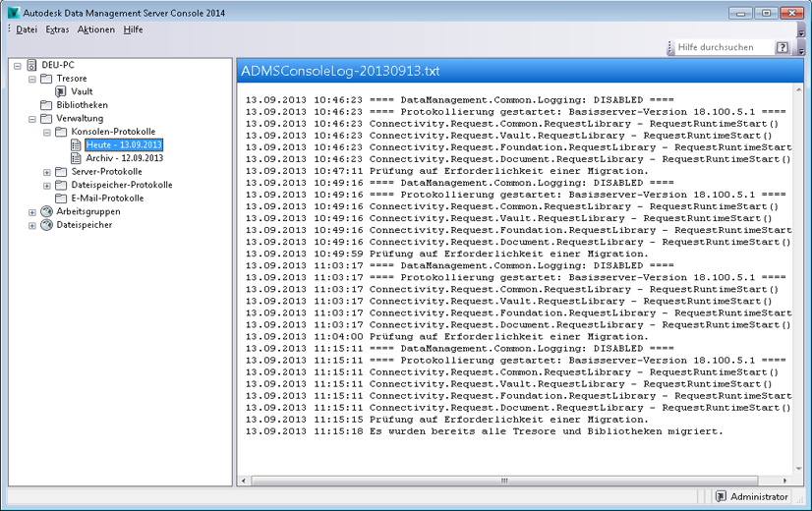Click the Tresore label in tree
This screenshot has width=812, height=511.
72,79
